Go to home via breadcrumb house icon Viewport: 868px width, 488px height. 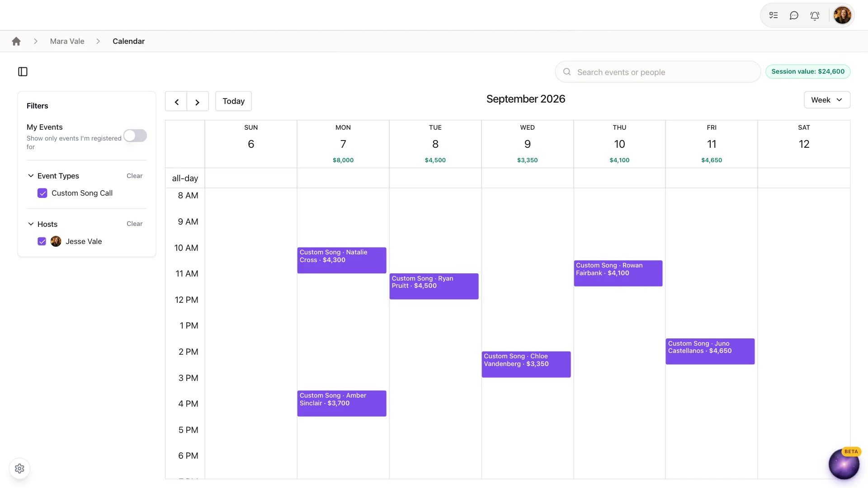click(16, 41)
